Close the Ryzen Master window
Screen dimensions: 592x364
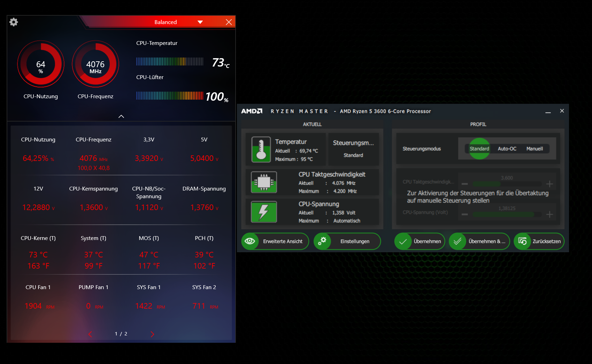coord(562,111)
